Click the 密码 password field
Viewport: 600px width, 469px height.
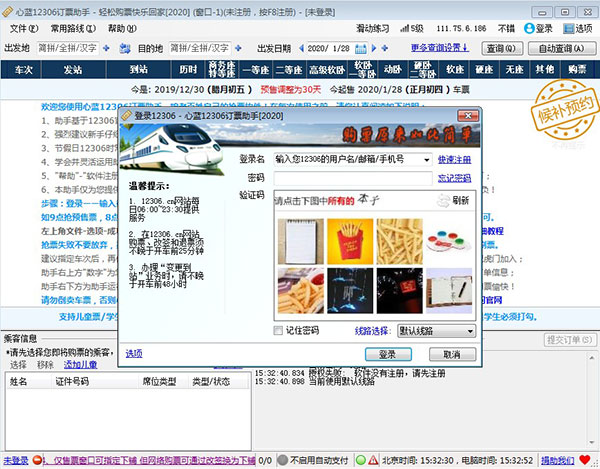click(353, 178)
